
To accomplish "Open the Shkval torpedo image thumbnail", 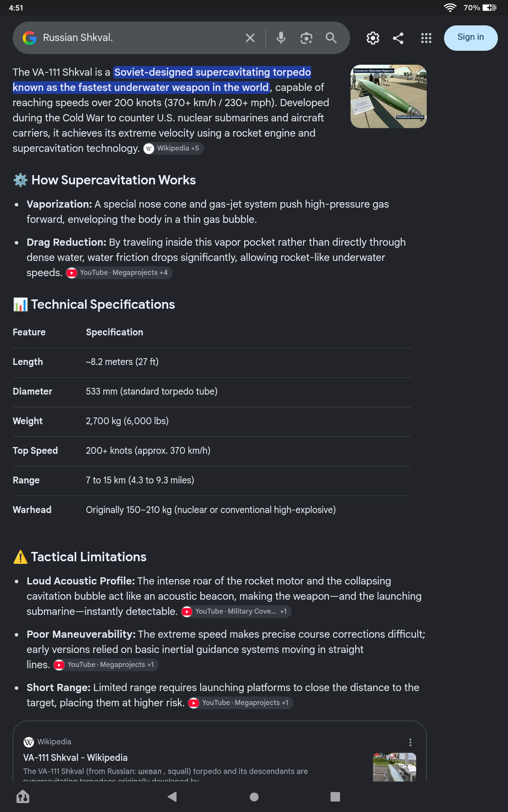I will (389, 96).
